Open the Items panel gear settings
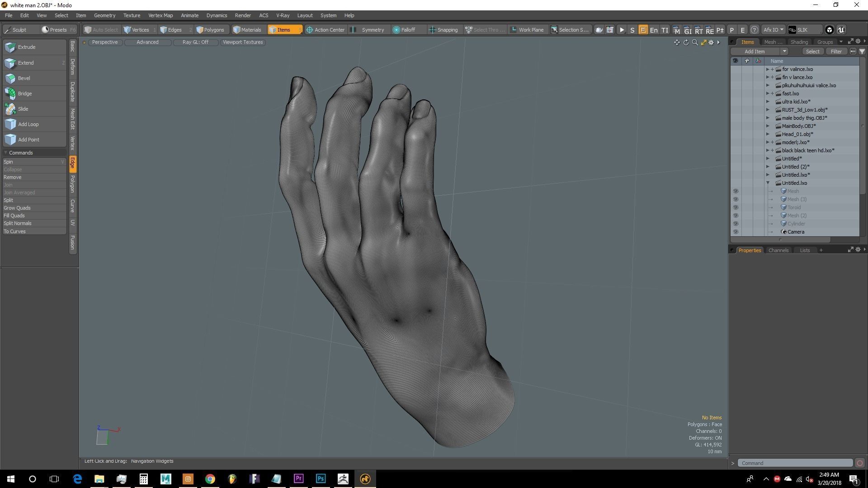 (858, 42)
